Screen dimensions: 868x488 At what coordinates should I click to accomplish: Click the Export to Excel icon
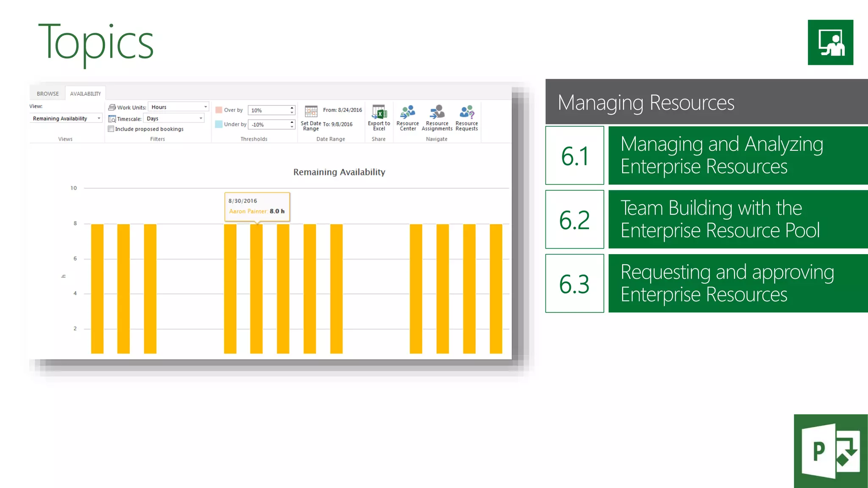pyautogui.click(x=379, y=112)
